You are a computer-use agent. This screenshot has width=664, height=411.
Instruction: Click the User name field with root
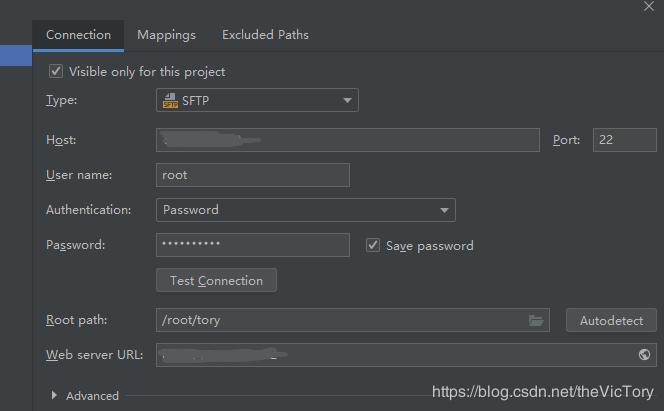[x=253, y=175]
